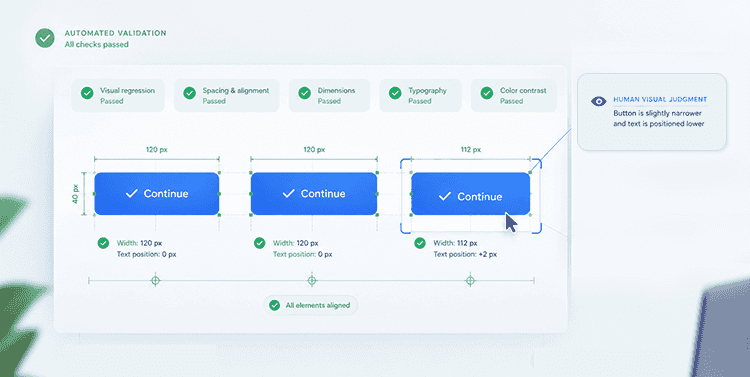The width and height of the screenshot is (750, 377).
Task: Select the Color contrast Passed chip
Action: tap(514, 95)
